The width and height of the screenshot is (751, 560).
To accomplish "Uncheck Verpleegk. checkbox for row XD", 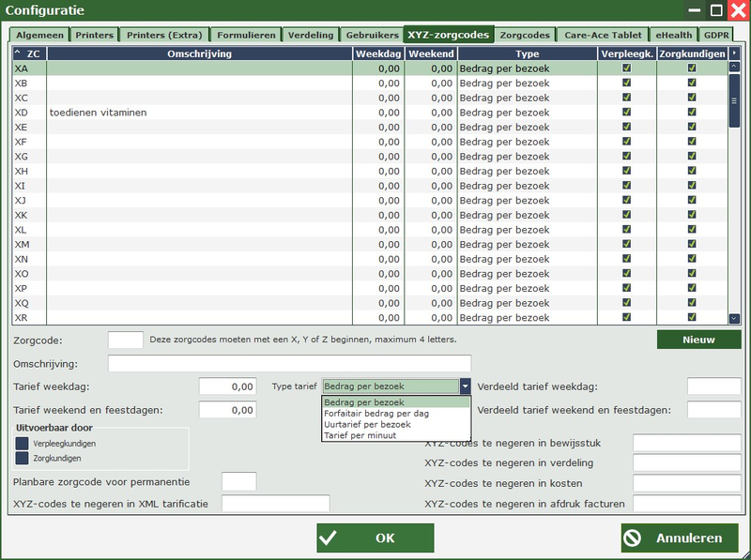I will [x=626, y=113].
